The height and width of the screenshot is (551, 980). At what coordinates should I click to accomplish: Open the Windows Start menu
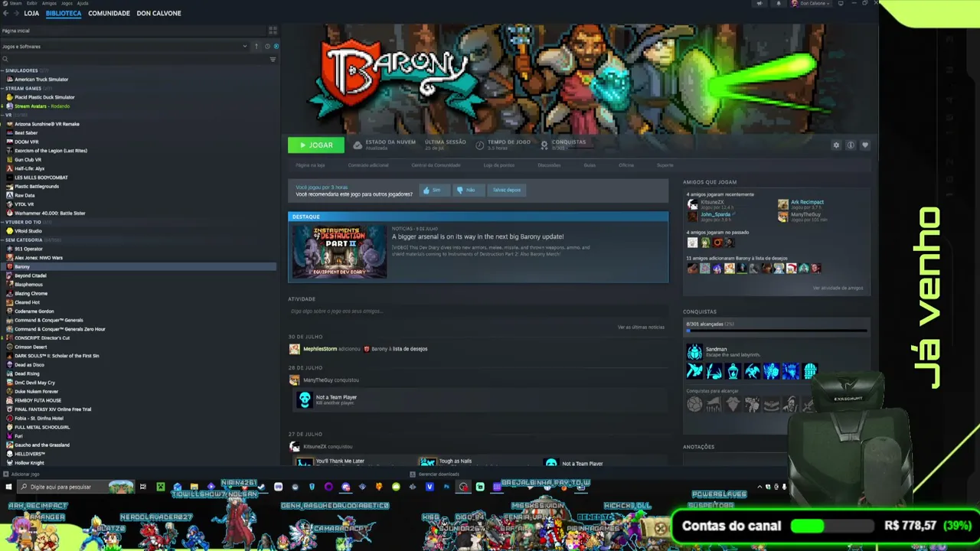pos(9,487)
